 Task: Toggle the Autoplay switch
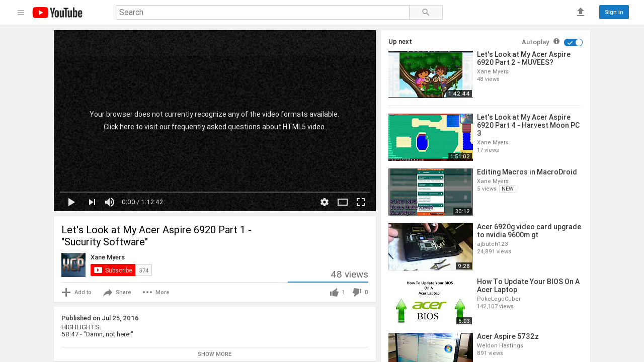pos(573,42)
